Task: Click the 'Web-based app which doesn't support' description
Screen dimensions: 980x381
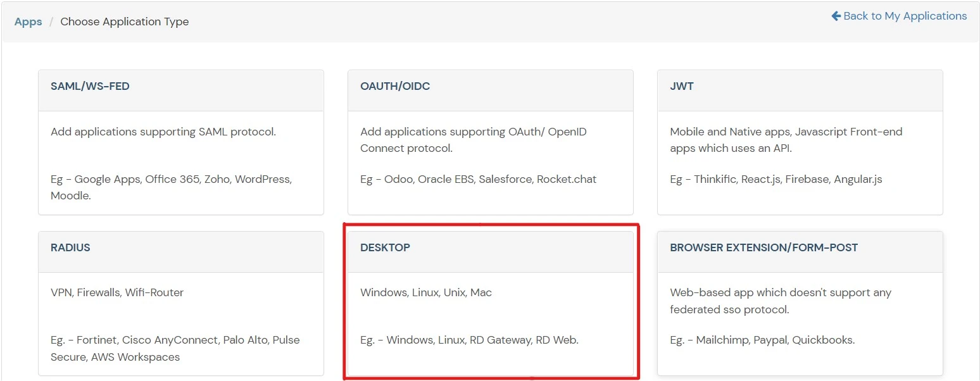Action: point(781,301)
